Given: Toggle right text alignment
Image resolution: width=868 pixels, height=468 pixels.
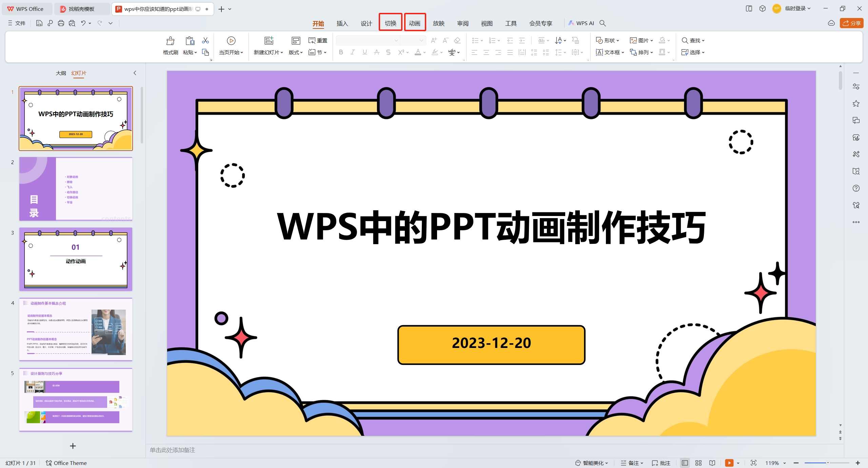Looking at the screenshot, I should click(x=498, y=52).
